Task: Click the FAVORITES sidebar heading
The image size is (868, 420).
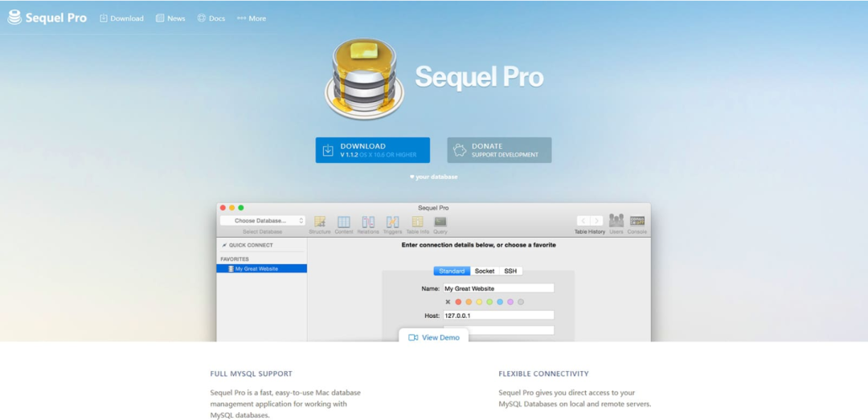Action: click(x=235, y=259)
